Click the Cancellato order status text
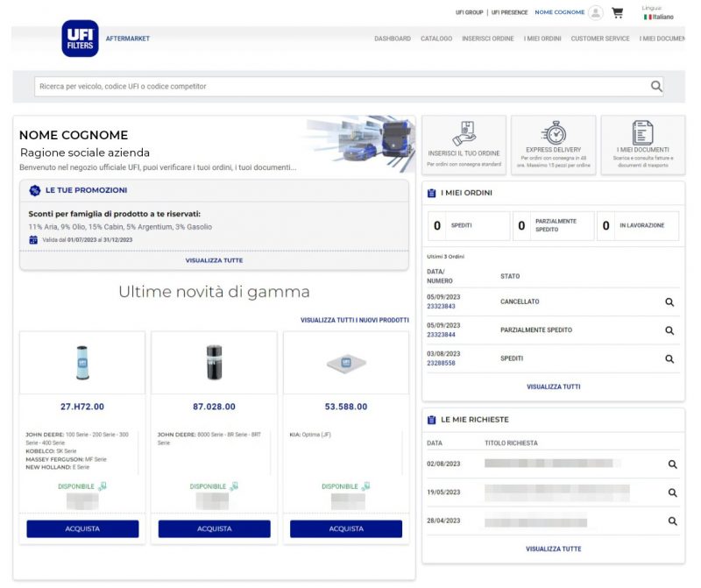The height and width of the screenshot is (588, 701). (x=520, y=301)
